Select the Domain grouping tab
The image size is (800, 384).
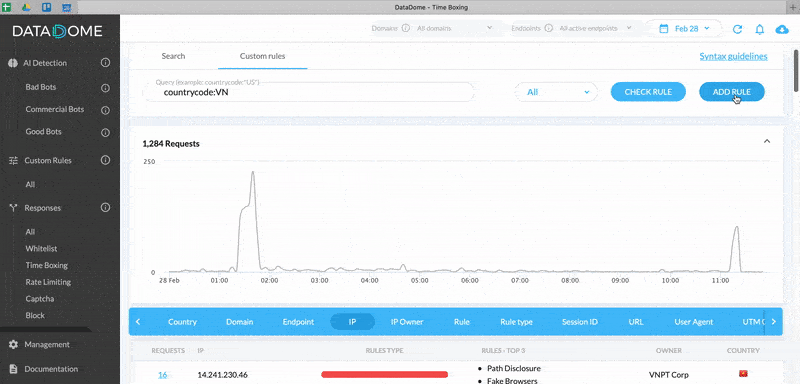click(x=240, y=322)
